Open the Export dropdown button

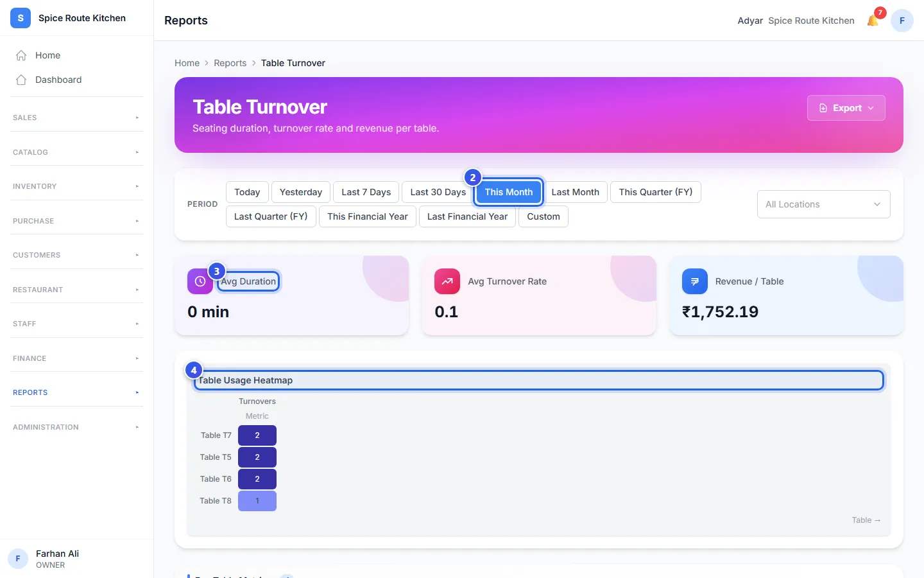846,108
